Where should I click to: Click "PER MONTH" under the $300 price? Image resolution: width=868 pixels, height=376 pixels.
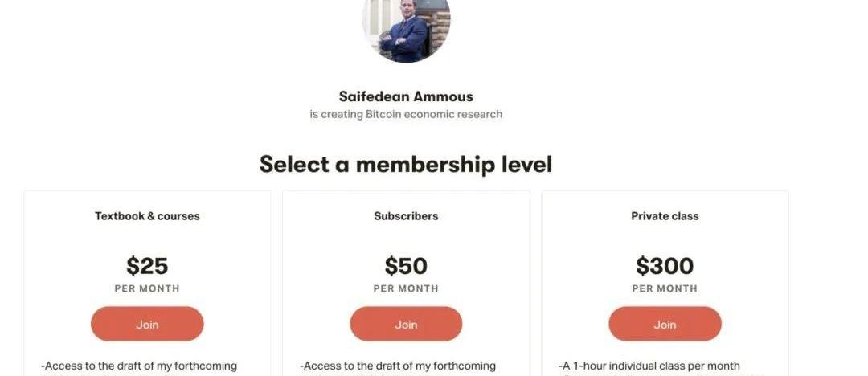point(665,288)
